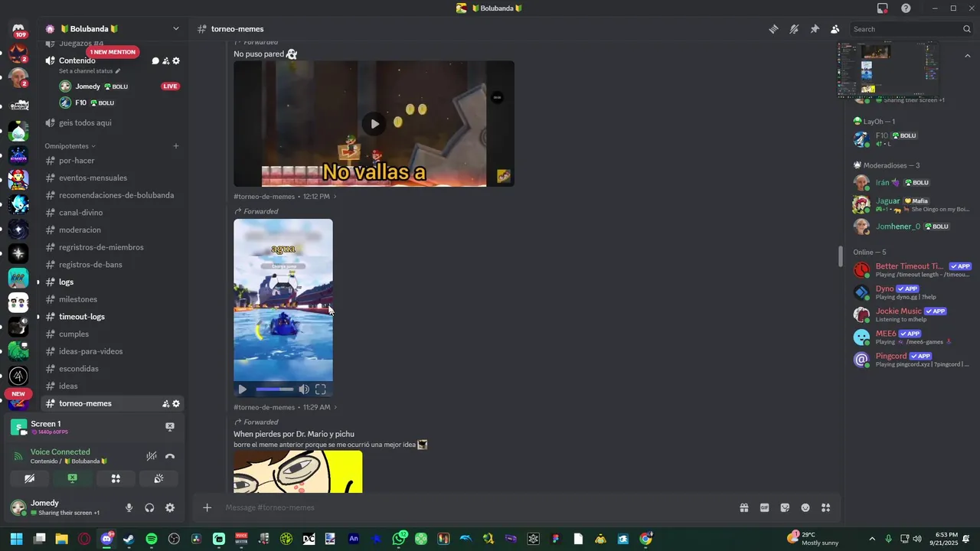Image resolution: width=980 pixels, height=551 pixels.
Task: Jump to the 11:29 AM forwarded source
Action: [x=285, y=407]
